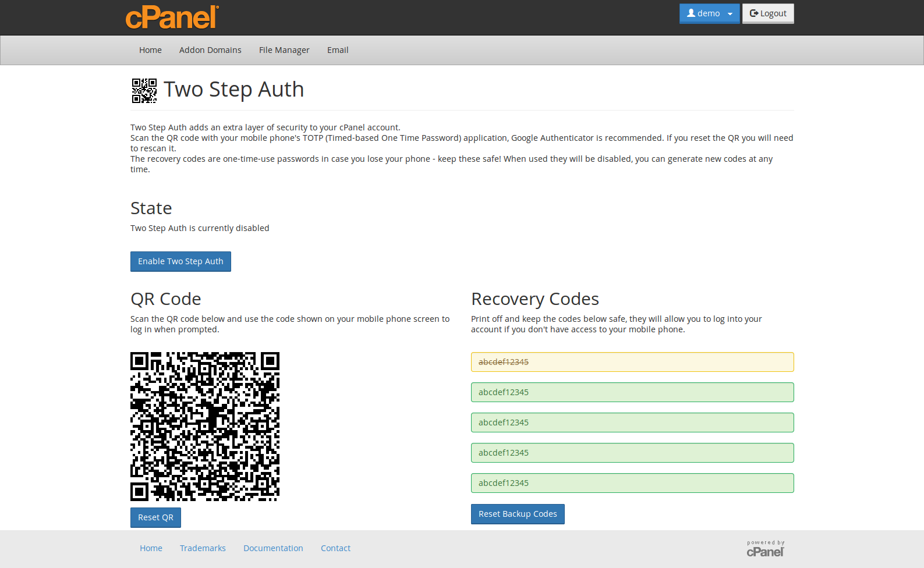Screen dimensions: 924x568
Task: Click the Reset QR button
Action: pos(155,517)
